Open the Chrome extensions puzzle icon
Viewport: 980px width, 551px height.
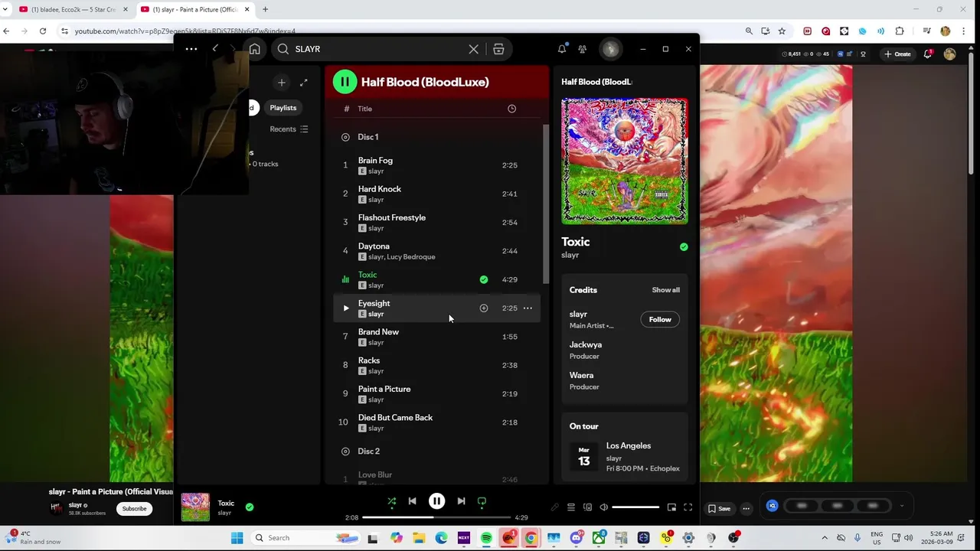point(900,31)
